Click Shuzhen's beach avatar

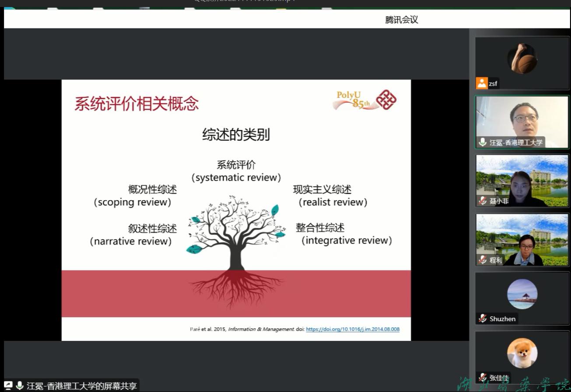click(x=522, y=294)
